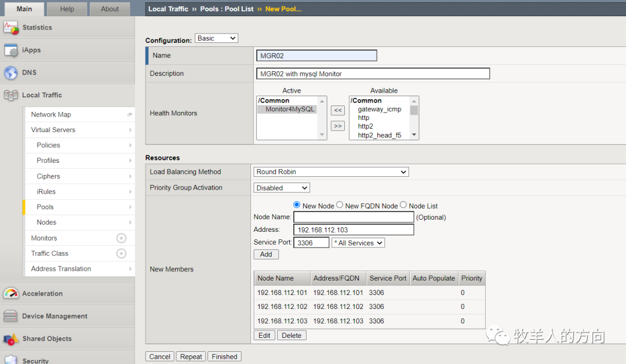
Task: Open the Load Balancing Method dropdown
Action: tap(331, 172)
